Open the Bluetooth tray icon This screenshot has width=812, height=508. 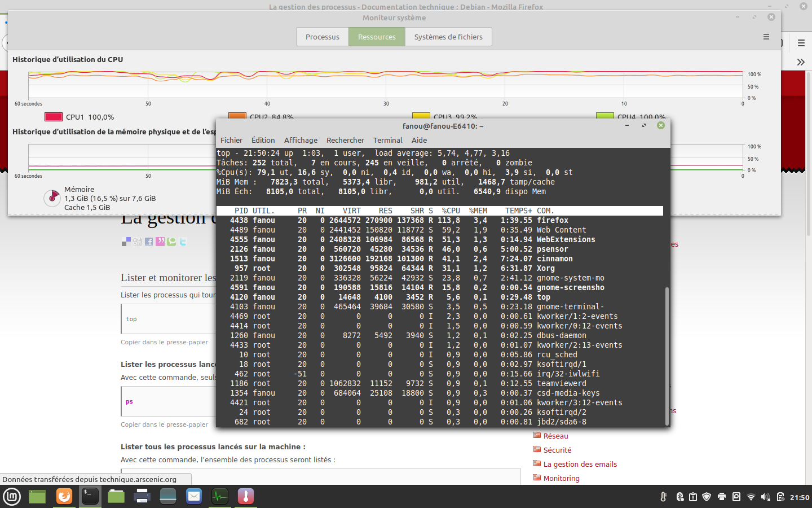(679, 497)
